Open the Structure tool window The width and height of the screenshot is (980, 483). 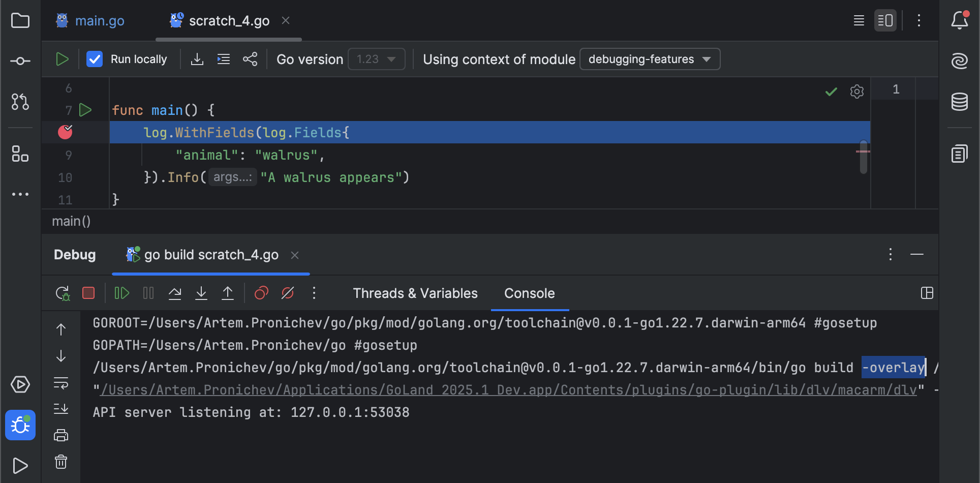tap(20, 154)
